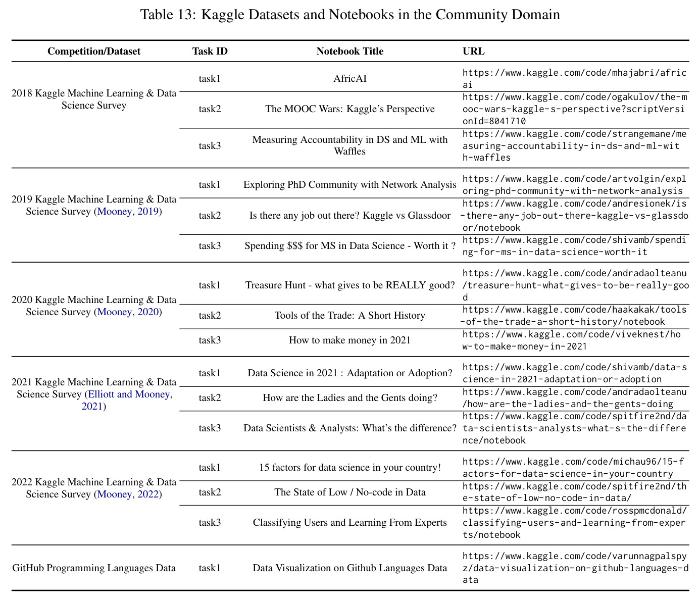Image resolution: width=700 pixels, height=600 pixels.
Task: Click the Mooney, 2020 citation link
Action: [x=128, y=312]
